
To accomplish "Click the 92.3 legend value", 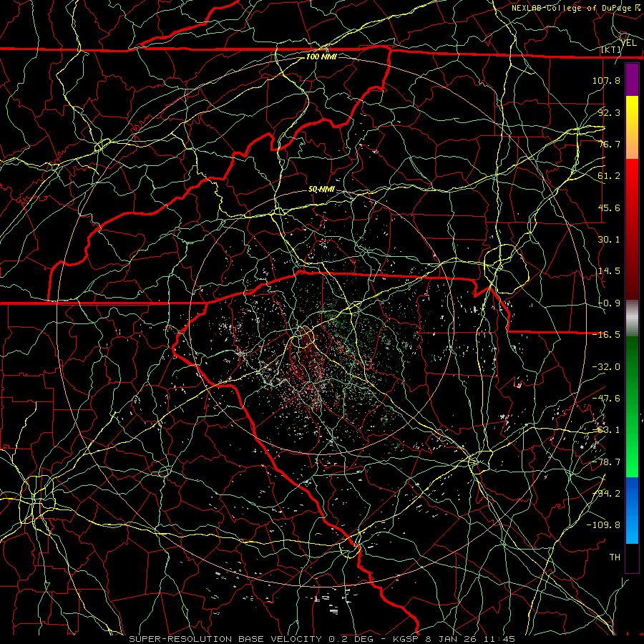I will [609, 112].
